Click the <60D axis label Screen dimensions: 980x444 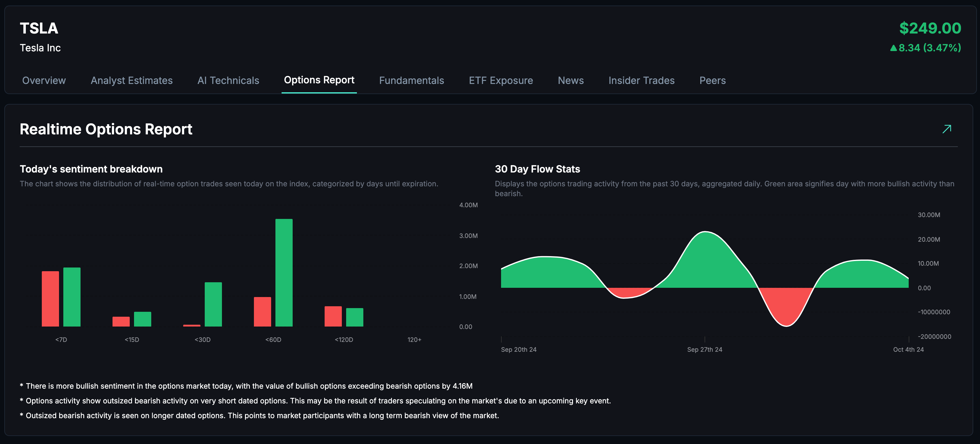point(273,340)
